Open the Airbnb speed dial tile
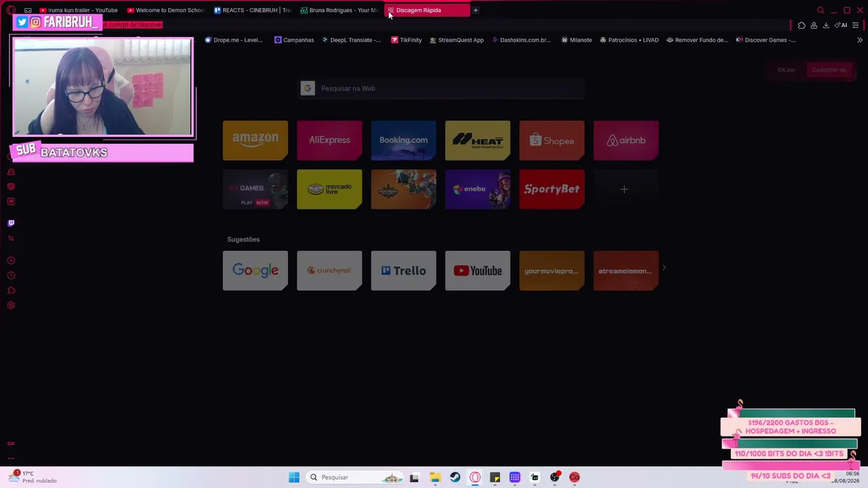868x488 pixels. 625,140
